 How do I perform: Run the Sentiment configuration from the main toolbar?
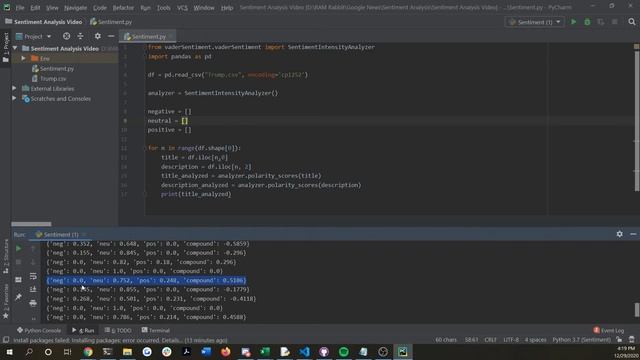[573, 22]
